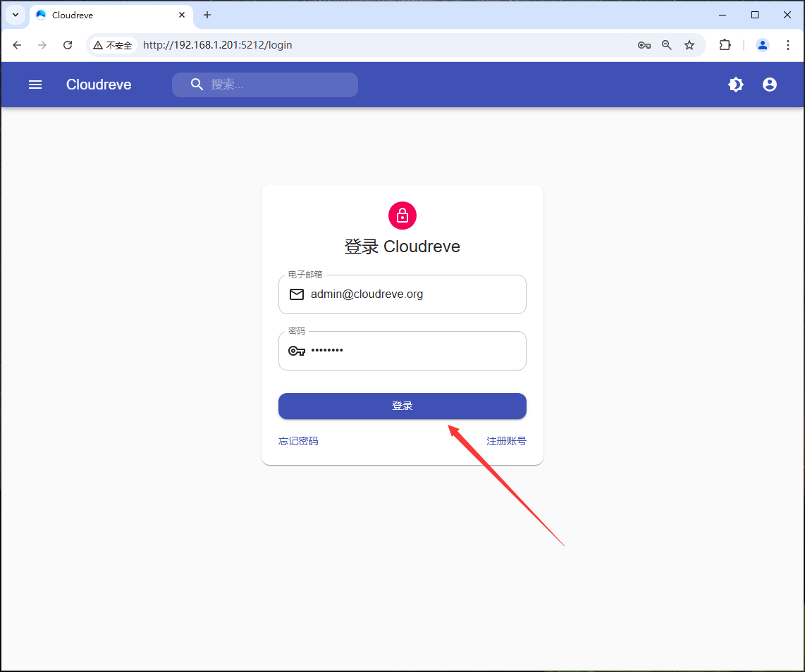Click the zoom magnifier in the address bar

click(666, 44)
